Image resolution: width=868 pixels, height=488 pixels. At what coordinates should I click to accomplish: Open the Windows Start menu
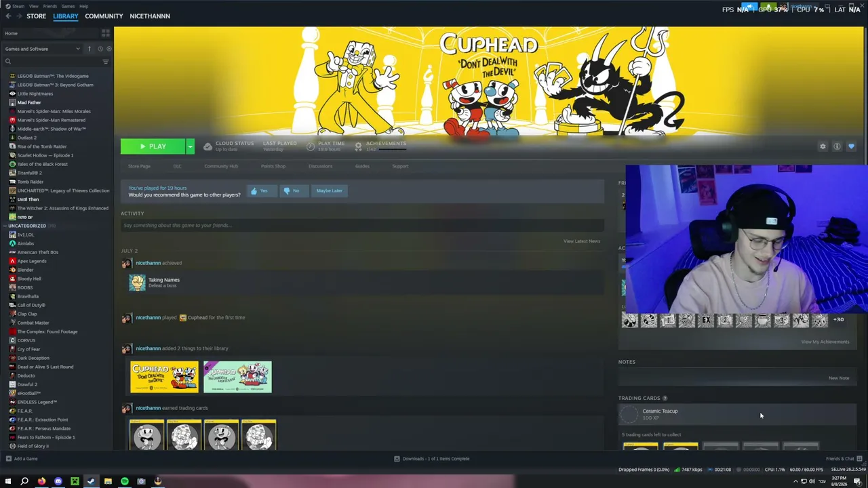(8, 481)
